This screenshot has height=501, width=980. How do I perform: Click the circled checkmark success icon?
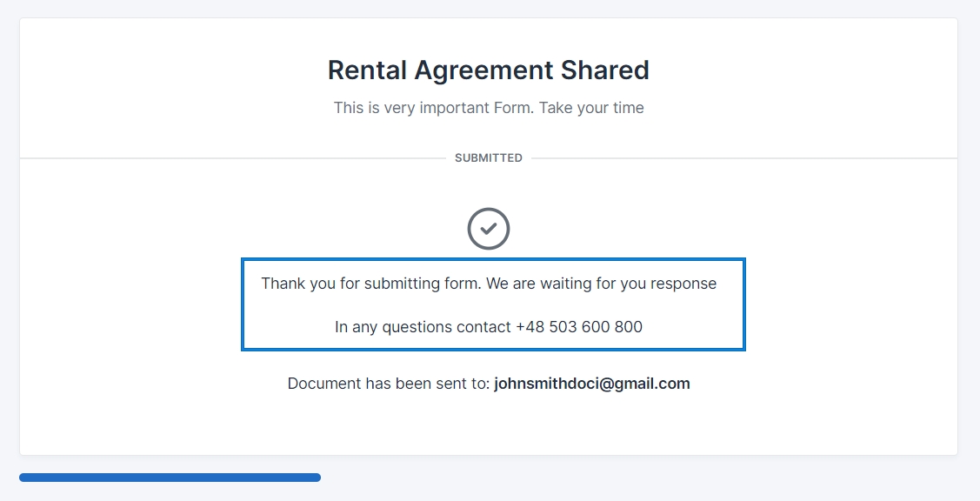pyautogui.click(x=489, y=229)
